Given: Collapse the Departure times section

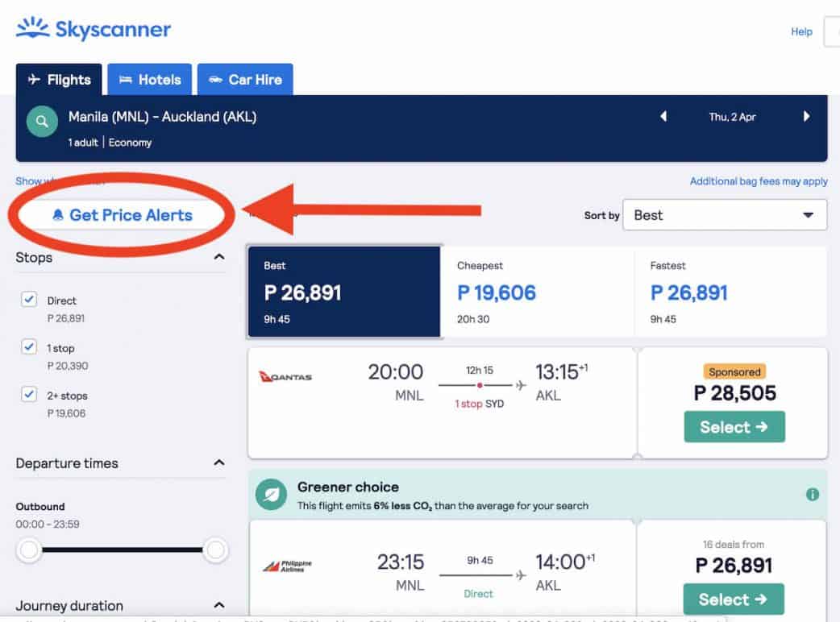Looking at the screenshot, I should point(218,463).
